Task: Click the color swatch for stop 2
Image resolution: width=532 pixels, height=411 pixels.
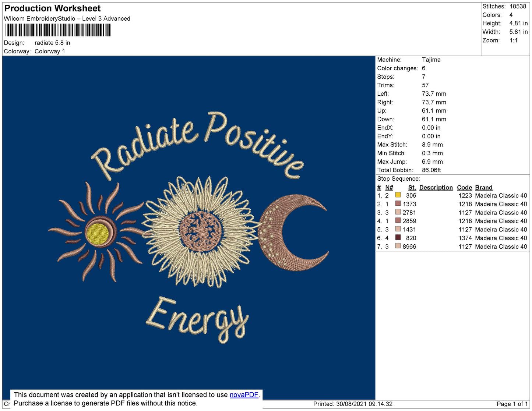Action: tap(398, 203)
